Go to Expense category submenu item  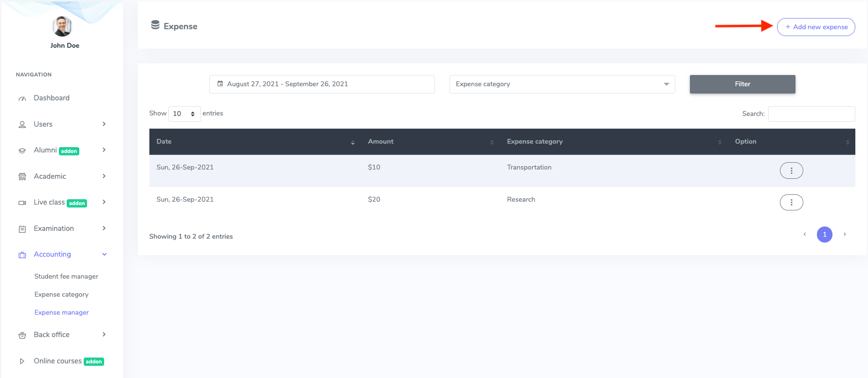(x=61, y=294)
